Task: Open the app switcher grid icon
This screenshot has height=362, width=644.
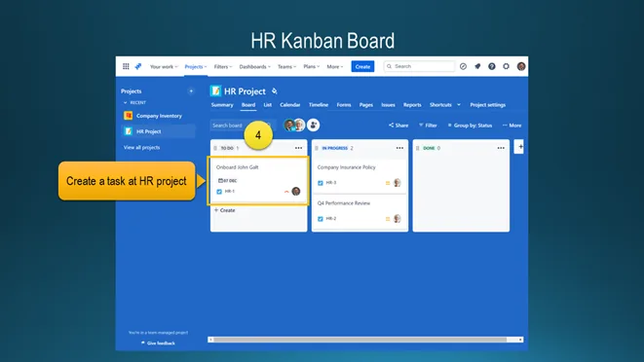Action: click(x=126, y=66)
